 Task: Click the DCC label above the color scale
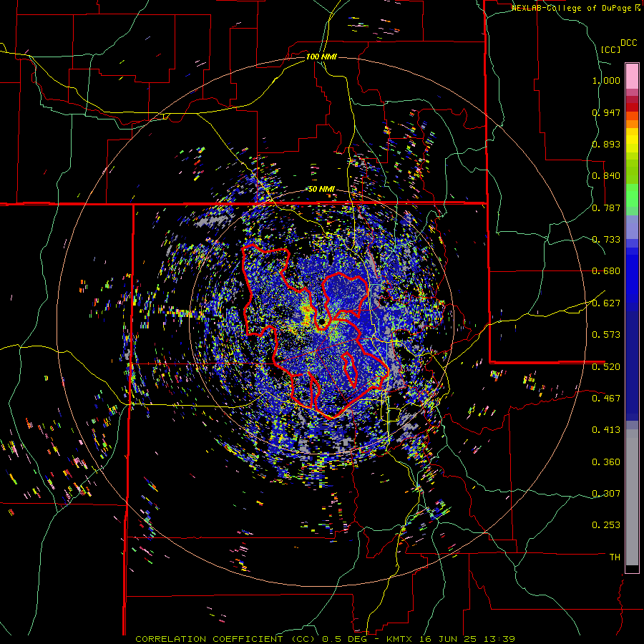[628, 43]
